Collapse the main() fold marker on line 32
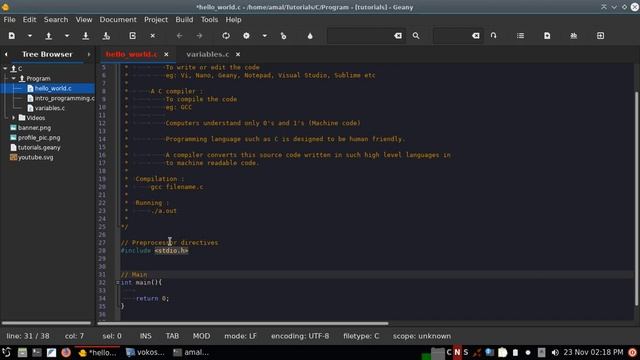The image size is (640, 360). (x=118, y=282)
